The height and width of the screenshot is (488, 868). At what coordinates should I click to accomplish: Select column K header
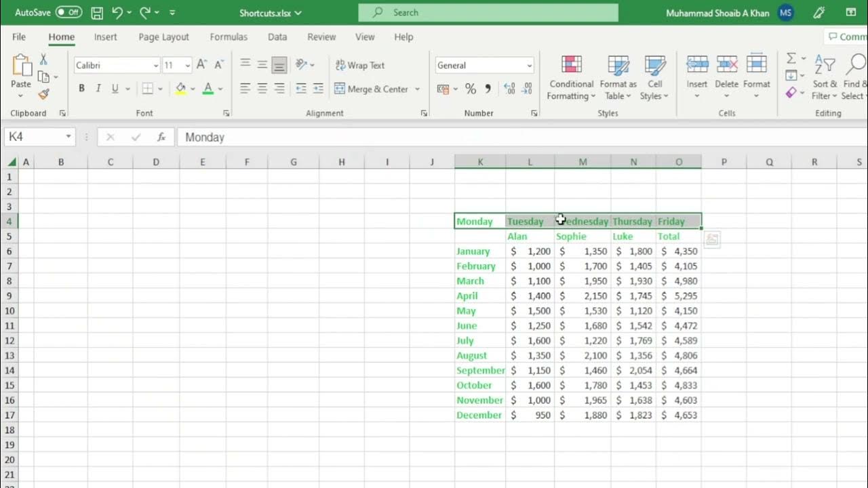click(480, 162)
